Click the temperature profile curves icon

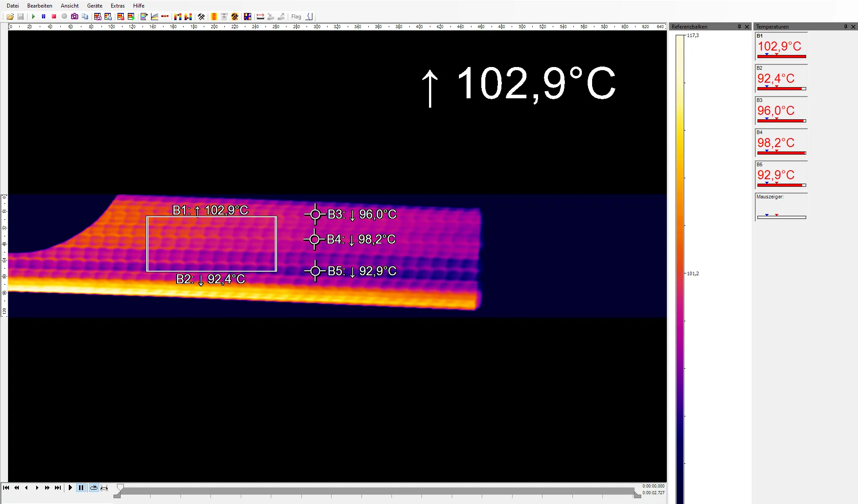tap(155, 17)
